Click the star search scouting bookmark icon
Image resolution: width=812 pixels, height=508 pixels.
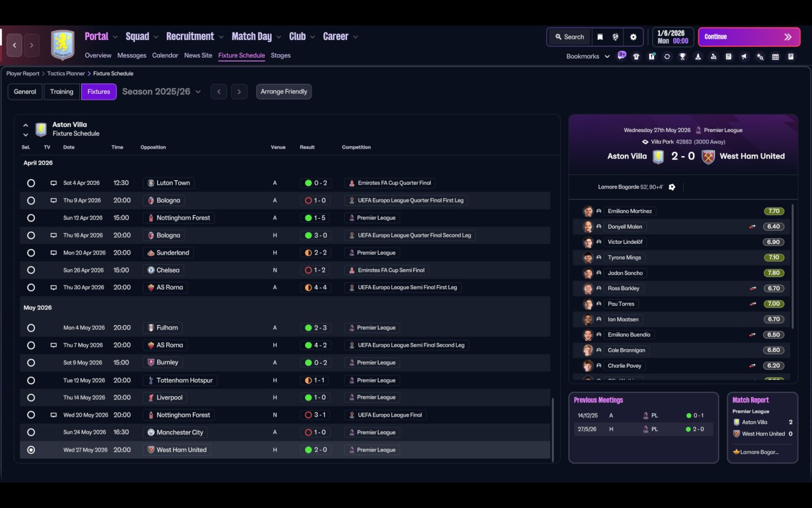point(760,57)
